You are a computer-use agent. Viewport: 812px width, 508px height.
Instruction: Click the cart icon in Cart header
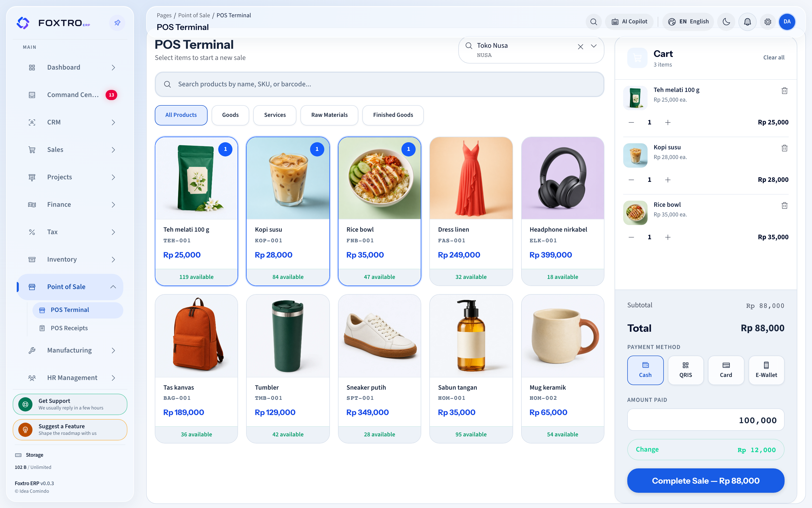click(637, 58)
